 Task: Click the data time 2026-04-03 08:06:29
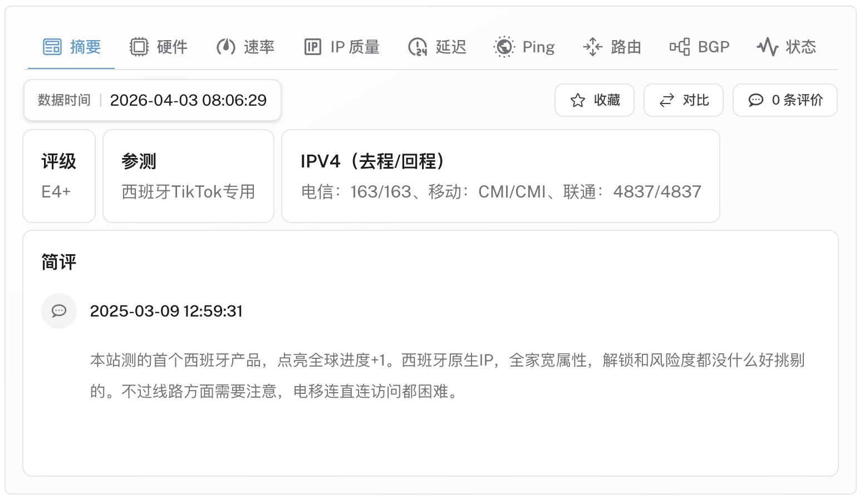(188, 100)
